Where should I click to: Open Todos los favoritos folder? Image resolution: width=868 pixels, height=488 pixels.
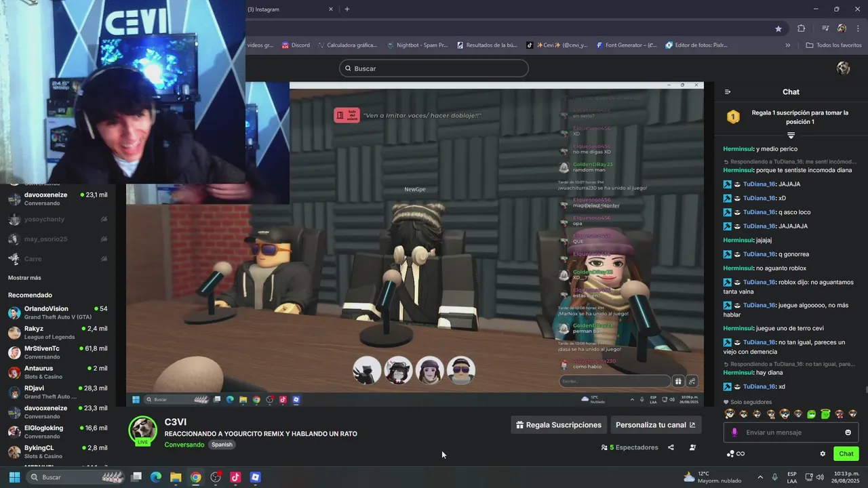tap(833, 45)
